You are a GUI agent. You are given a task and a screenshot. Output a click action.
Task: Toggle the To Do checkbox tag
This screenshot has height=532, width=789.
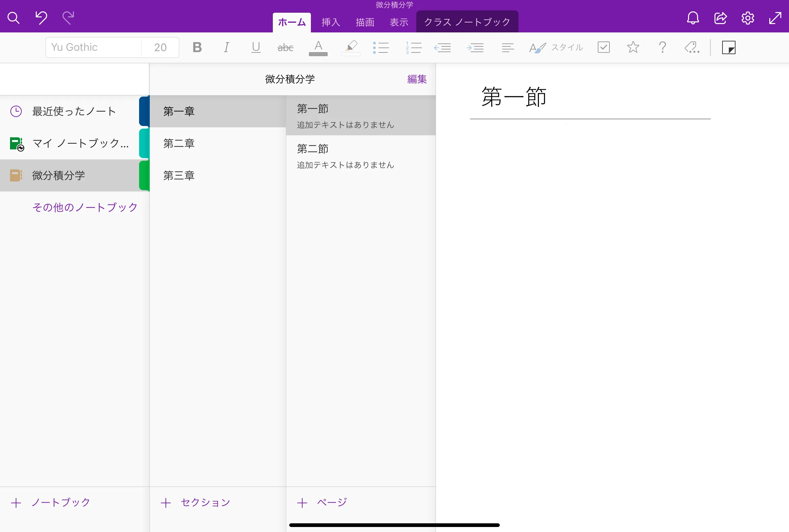coord(603,47)
